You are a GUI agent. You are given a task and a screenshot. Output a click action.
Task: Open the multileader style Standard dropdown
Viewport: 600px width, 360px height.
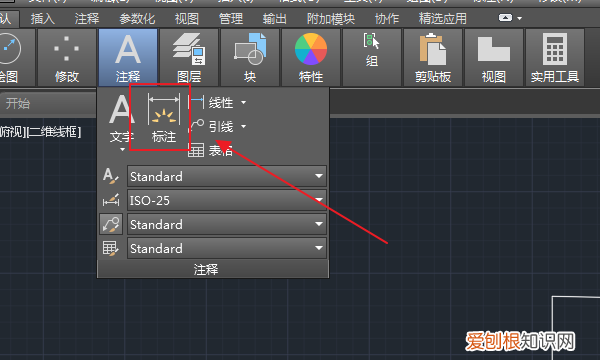tap(227, 224)
